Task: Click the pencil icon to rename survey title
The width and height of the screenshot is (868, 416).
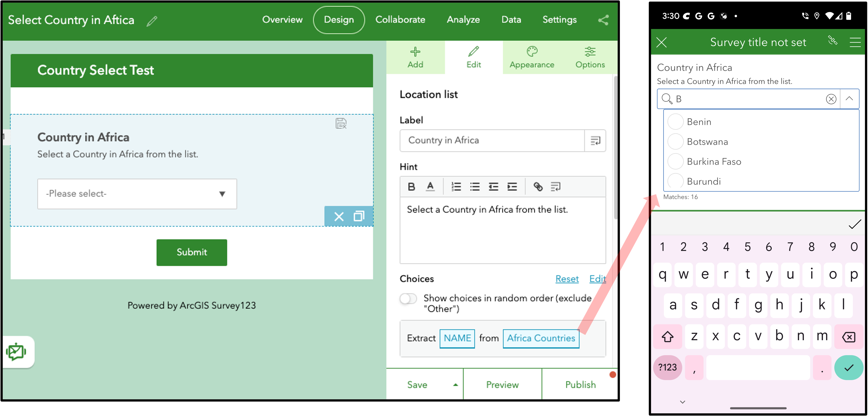Action: click(x=152, y=21)
